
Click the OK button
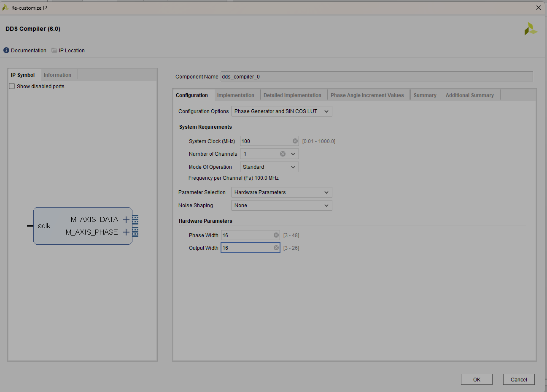(x=477, y=379)
